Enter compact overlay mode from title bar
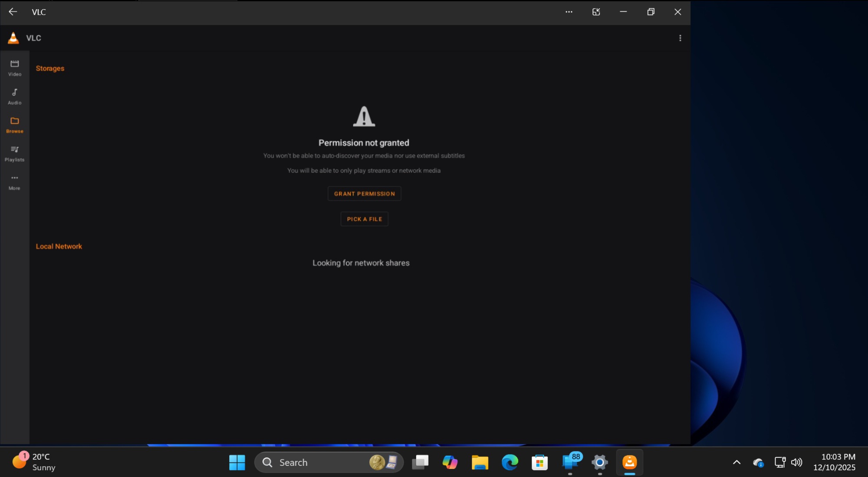868x477 pixels. point(596,12)
